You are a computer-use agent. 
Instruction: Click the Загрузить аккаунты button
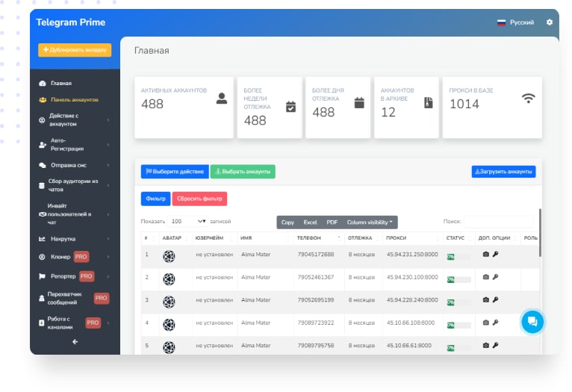503,172
